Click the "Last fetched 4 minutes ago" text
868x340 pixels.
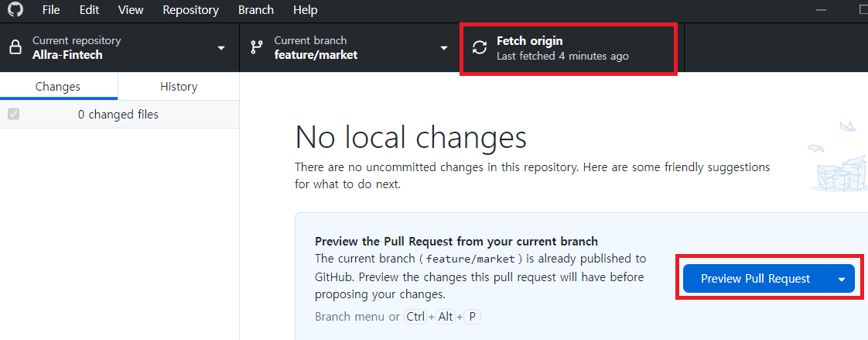click(562, 56)
